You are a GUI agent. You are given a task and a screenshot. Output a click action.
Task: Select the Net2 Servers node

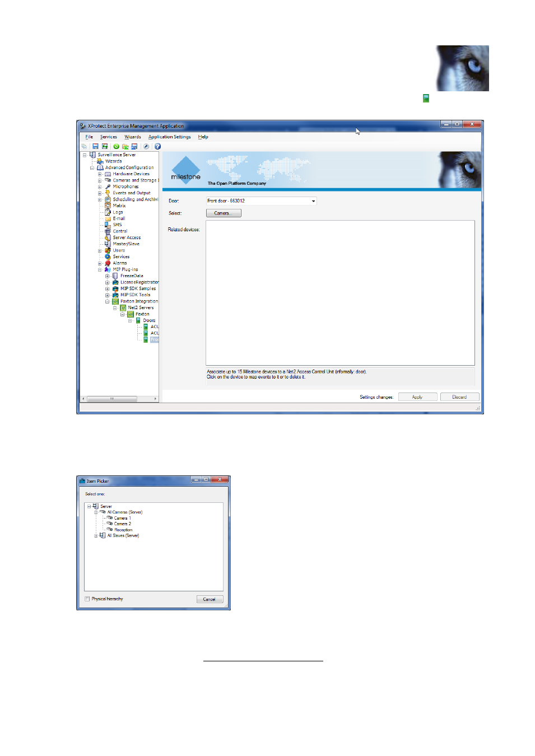pyautogui.click(x=141, y=308)
